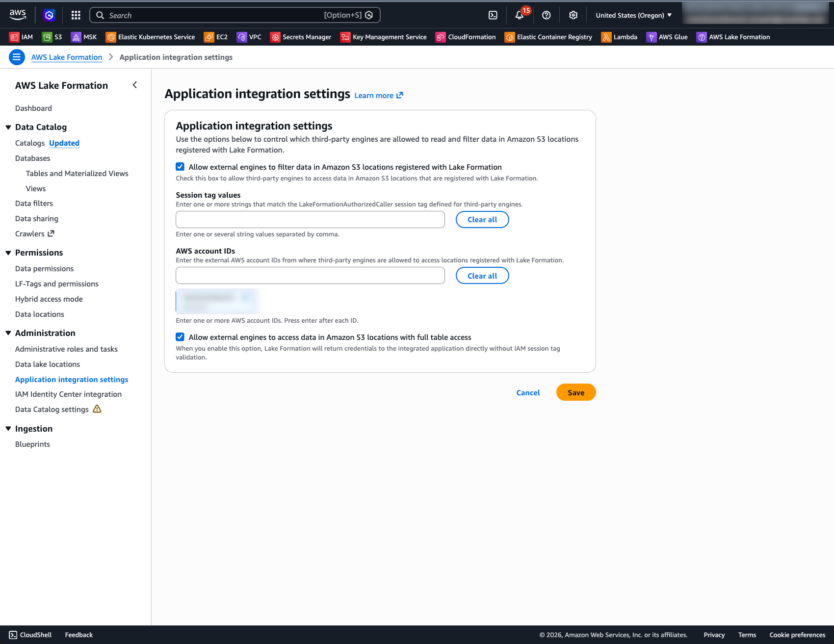Toggle allow external engines to filter data checkbox
Viewport: 834px width, 644px height.
point(180,167)
